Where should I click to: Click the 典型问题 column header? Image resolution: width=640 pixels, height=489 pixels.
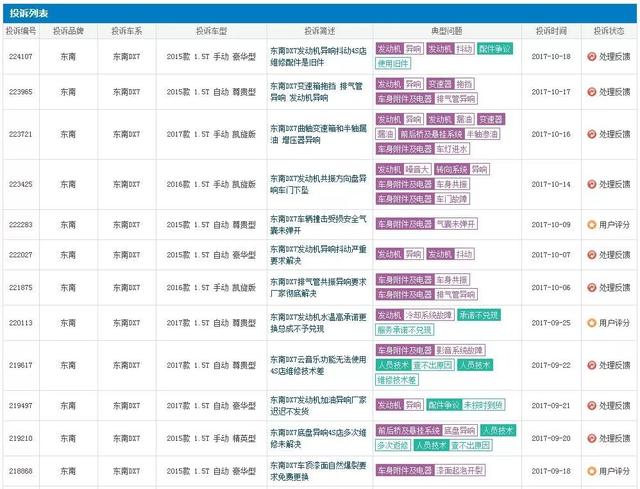[447, 31]
